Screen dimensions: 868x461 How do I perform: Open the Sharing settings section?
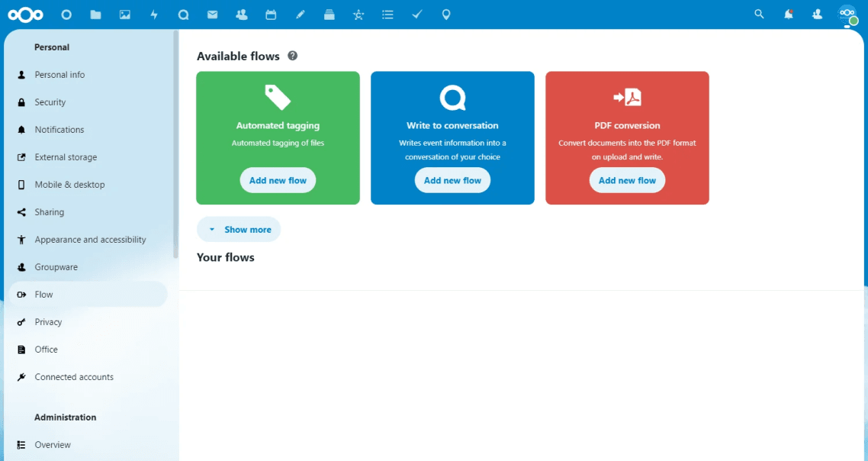[50, 212]
